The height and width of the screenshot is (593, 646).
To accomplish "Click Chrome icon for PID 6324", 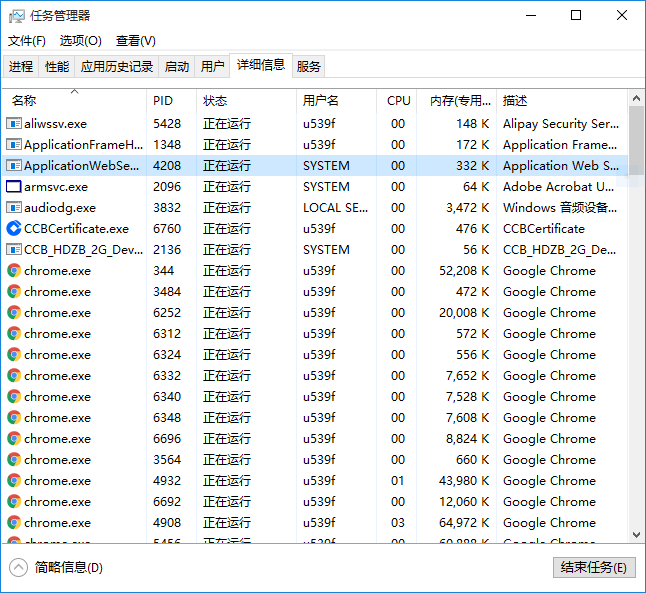I will 14,354.
